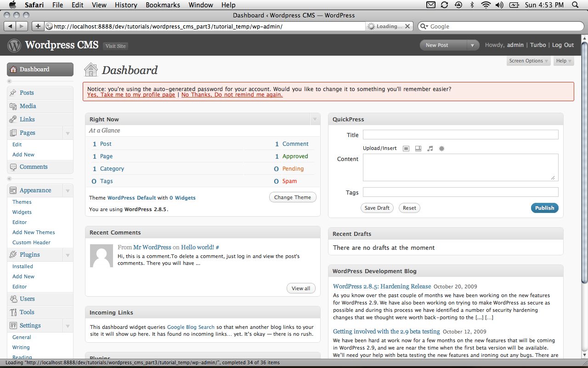Click the Tools icon in sidebar
The height and width of the screenshot is (368, 588).
tap(13, 312)
